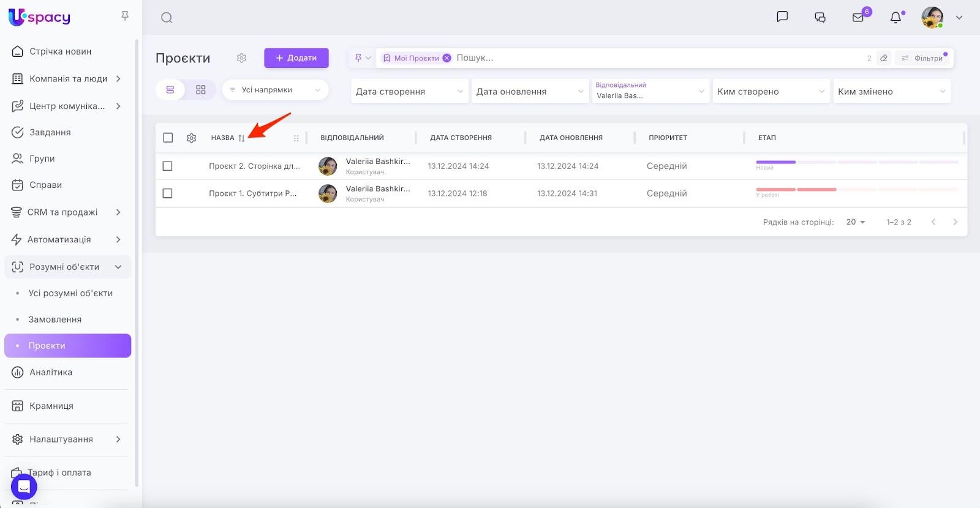Expand the Дата створення filter dropdown
Viewport: 980px width, 508px height.
[409, 91]
